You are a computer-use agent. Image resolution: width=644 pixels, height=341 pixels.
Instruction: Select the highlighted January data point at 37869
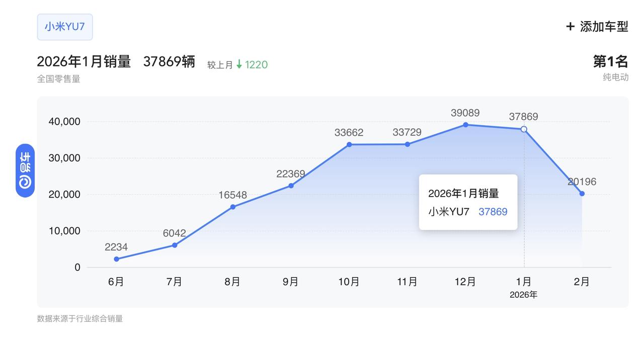click(x=524, y=129)
